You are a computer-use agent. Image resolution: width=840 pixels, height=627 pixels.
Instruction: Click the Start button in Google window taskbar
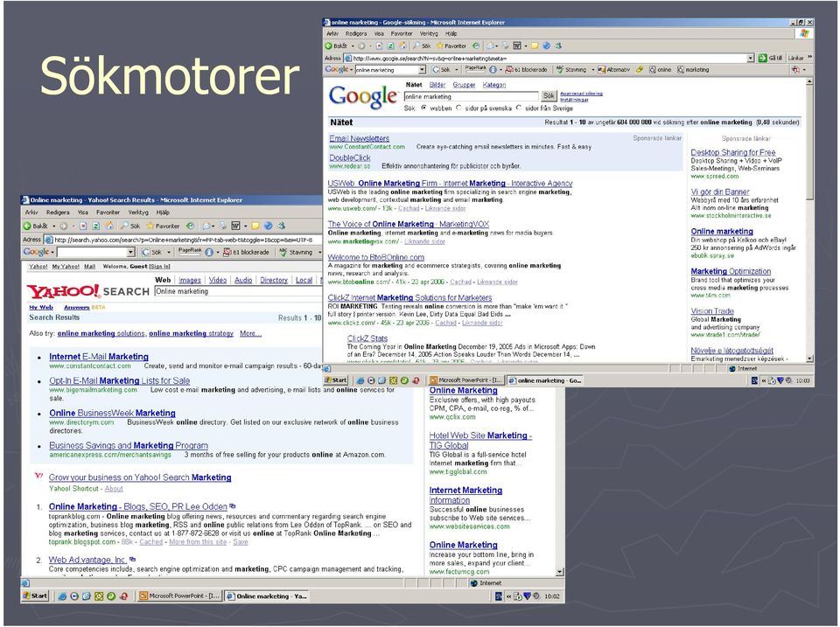click(336, 380)
